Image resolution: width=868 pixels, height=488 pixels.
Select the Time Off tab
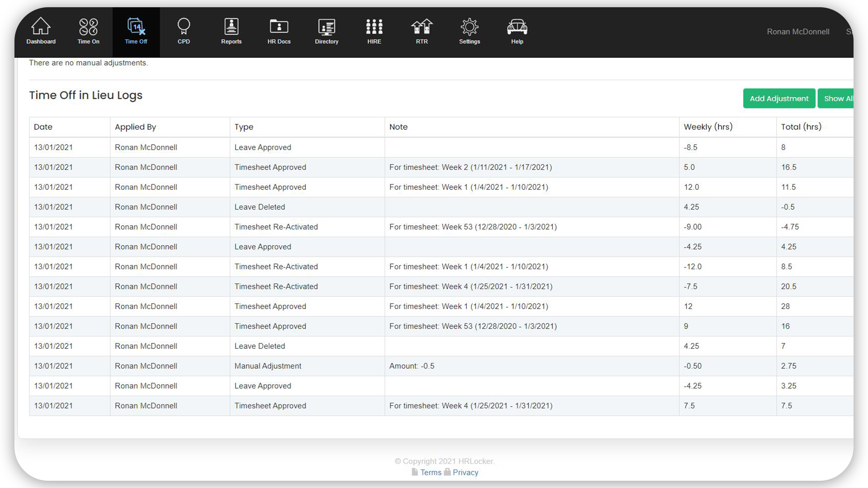136,31
